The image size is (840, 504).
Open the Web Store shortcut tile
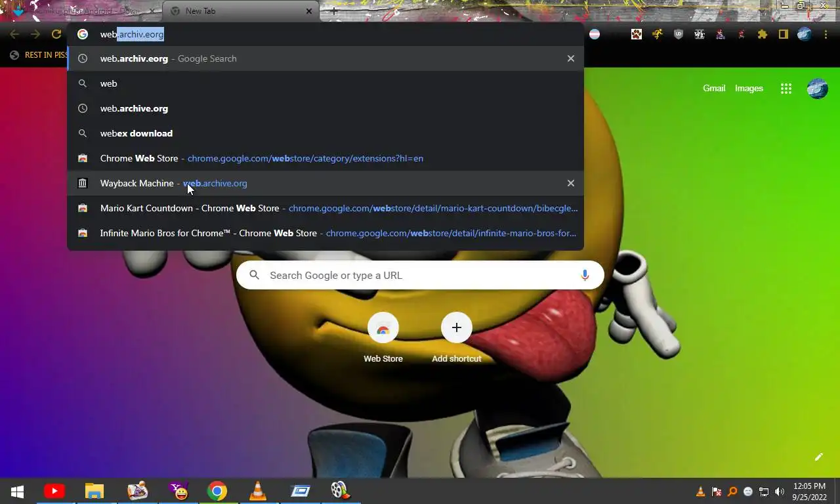pyautogui.click(x=383, y=339)
